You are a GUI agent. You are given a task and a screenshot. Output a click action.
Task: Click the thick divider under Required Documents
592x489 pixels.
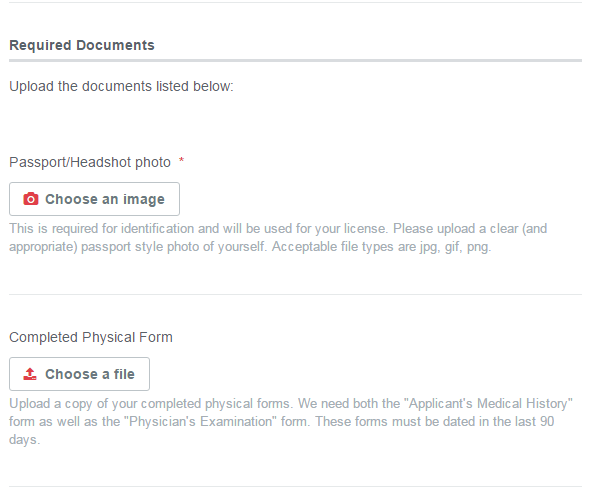[295, 60]
